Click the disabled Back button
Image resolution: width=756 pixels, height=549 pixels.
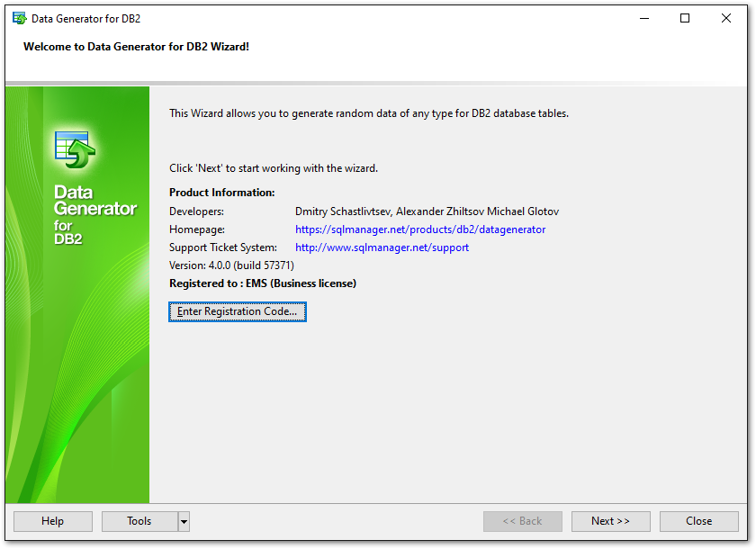click(522, 521)
